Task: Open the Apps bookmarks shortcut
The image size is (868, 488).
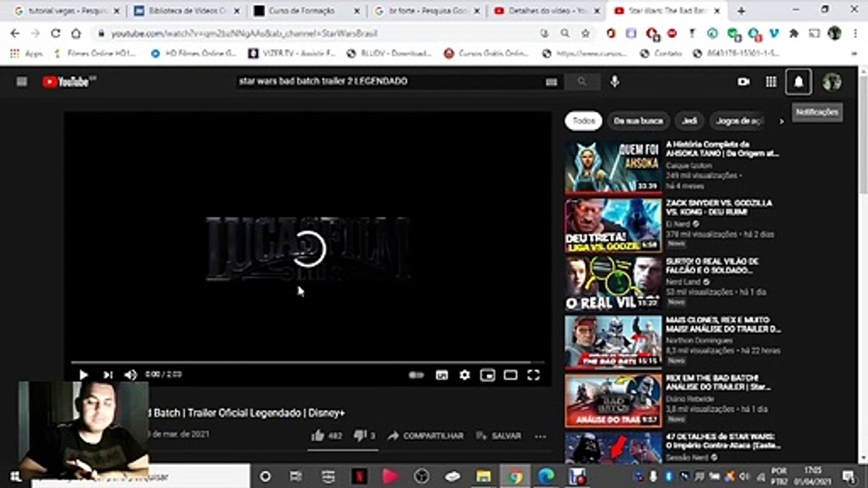Action: click(26, 53)
